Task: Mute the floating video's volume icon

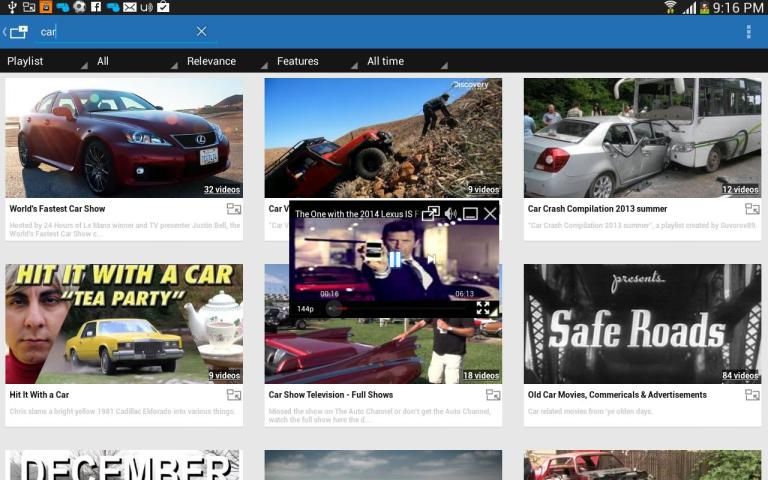Action: (450, 214)
